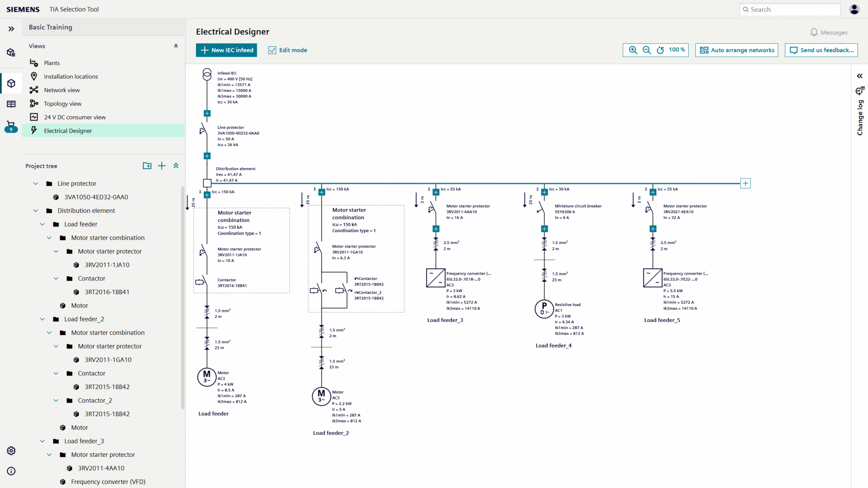The image size is (868, 488).
Task: Collapse the Line protector tree node
Action: (x=36, y=183)
